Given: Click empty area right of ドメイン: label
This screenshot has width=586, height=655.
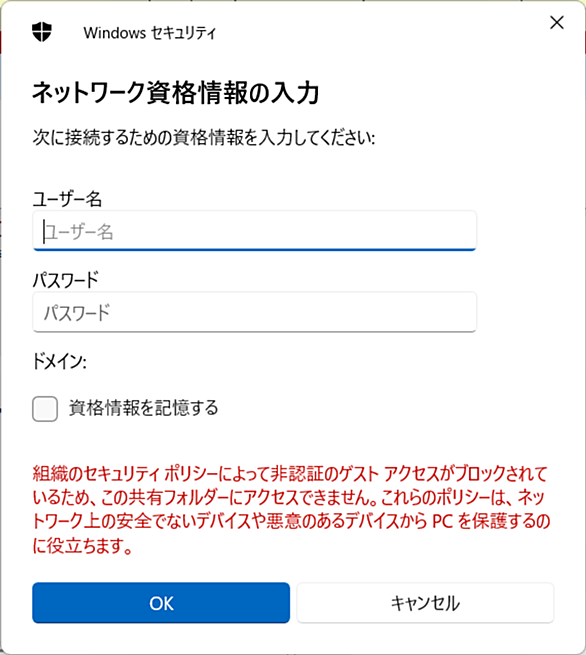Looking at the screenshot, I should [x=280, y=361].
